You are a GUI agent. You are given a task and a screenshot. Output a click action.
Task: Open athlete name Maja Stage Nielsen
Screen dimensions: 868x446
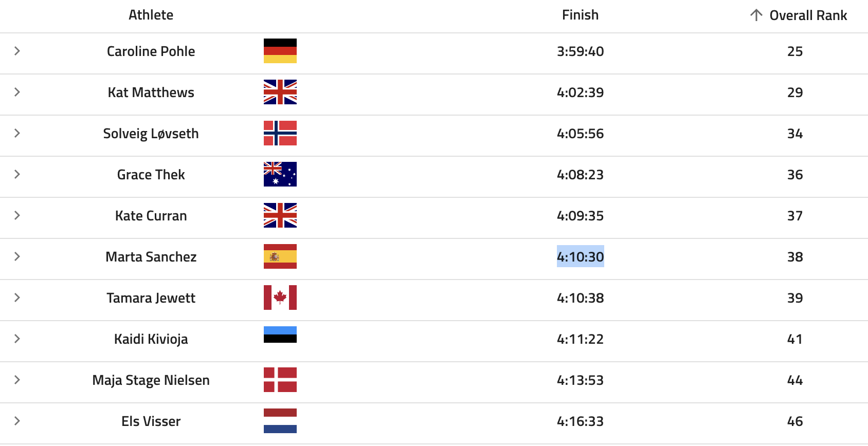(x=151, y=380)
